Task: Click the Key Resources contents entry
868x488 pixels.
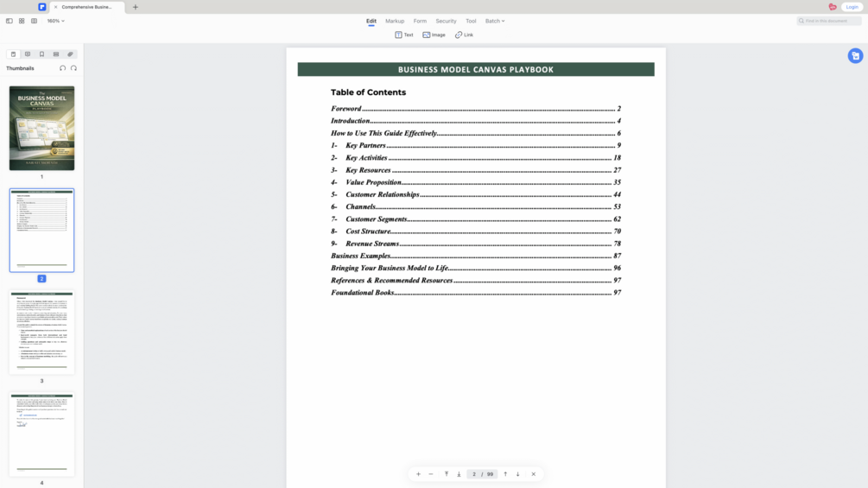Action: [x=476, y=170]
